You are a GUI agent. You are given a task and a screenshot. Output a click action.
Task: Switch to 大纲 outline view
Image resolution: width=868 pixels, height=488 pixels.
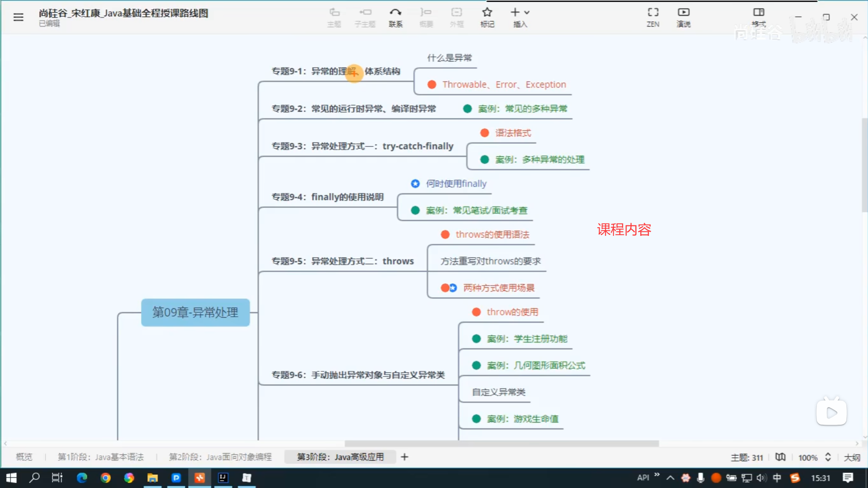click(852, 457)
